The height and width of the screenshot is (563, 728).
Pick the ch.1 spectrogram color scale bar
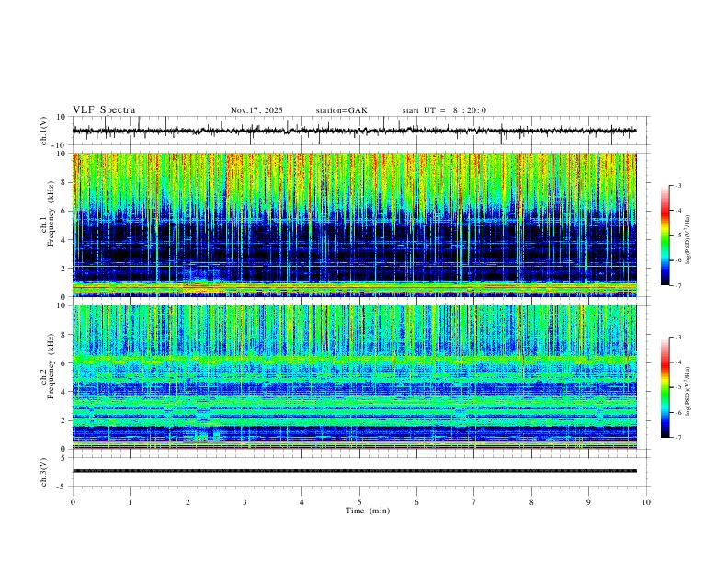tap(665, 236)
